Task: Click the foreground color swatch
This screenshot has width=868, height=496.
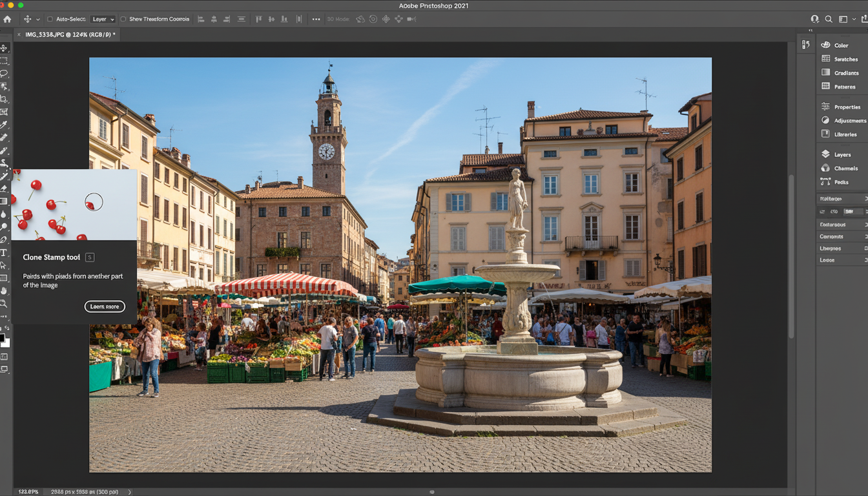Action: [x=3, y=338]
